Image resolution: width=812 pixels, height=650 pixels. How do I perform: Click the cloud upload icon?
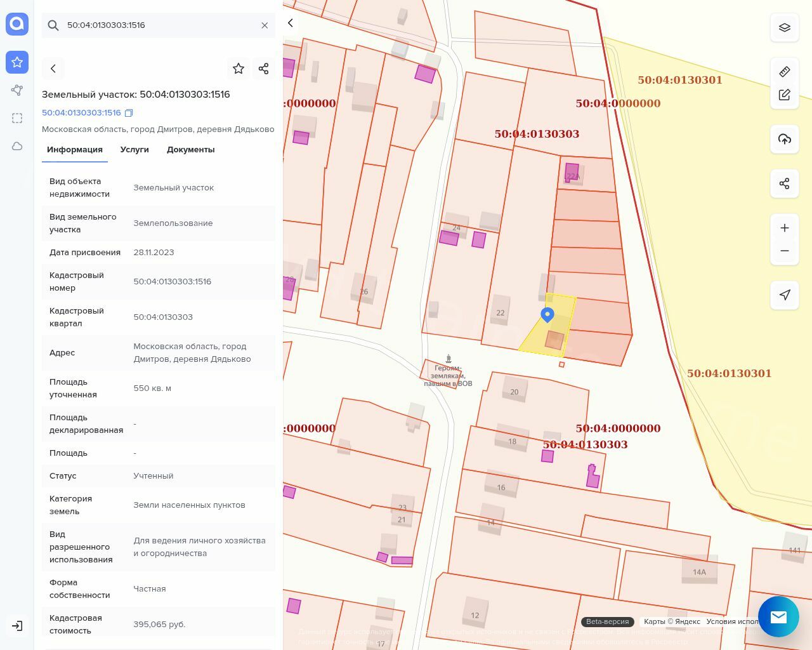click(x=784, y=139)
